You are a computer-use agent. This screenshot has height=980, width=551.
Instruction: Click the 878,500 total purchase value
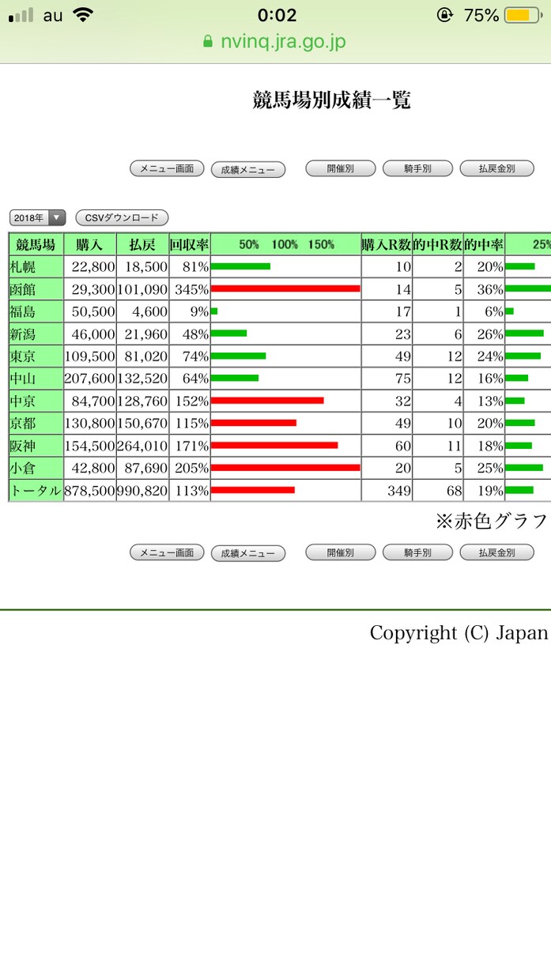click(90, 490)
